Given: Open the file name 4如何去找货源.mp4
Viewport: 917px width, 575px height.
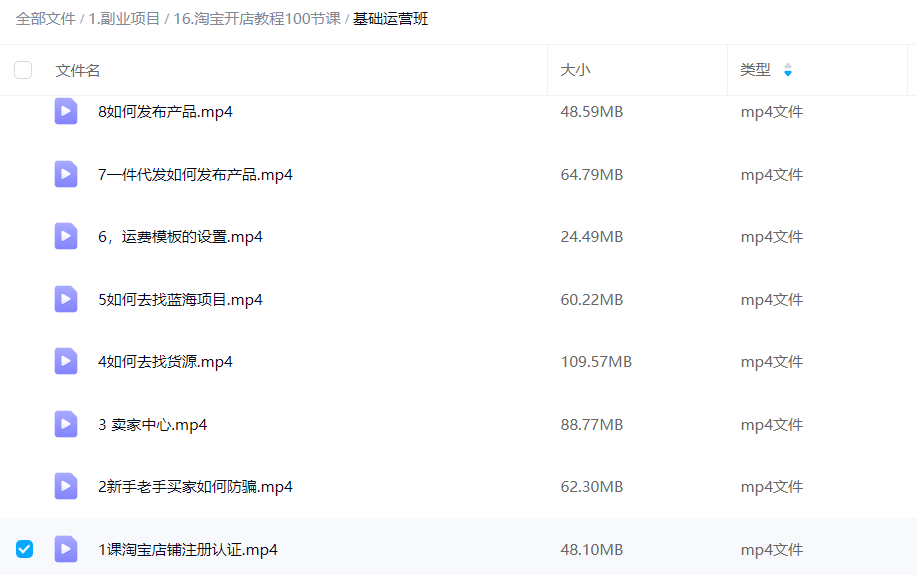Looking at the screenshot, I should pyautogui.click(x=165, y=361).
